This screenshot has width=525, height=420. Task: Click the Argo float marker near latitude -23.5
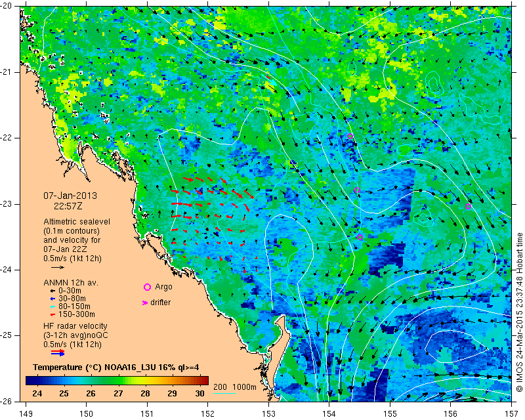[x=360, y=238]
